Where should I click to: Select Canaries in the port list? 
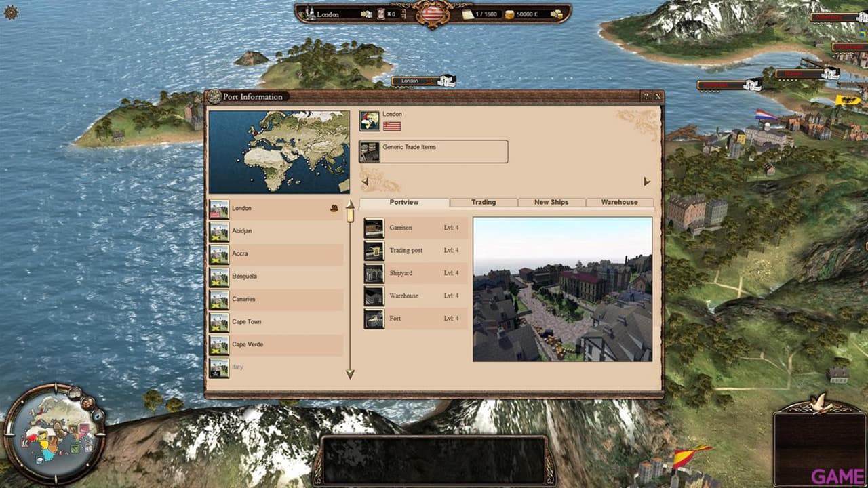pos(276,300)
